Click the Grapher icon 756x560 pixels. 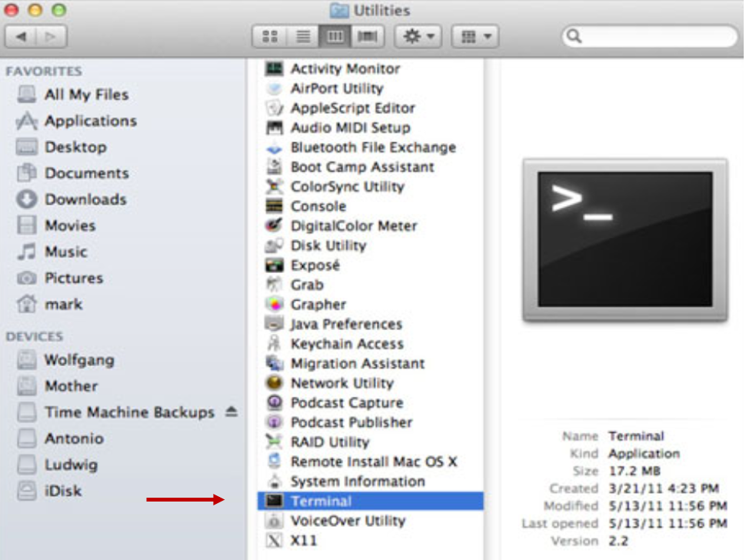pyautogui.click(x=275, y=305)
